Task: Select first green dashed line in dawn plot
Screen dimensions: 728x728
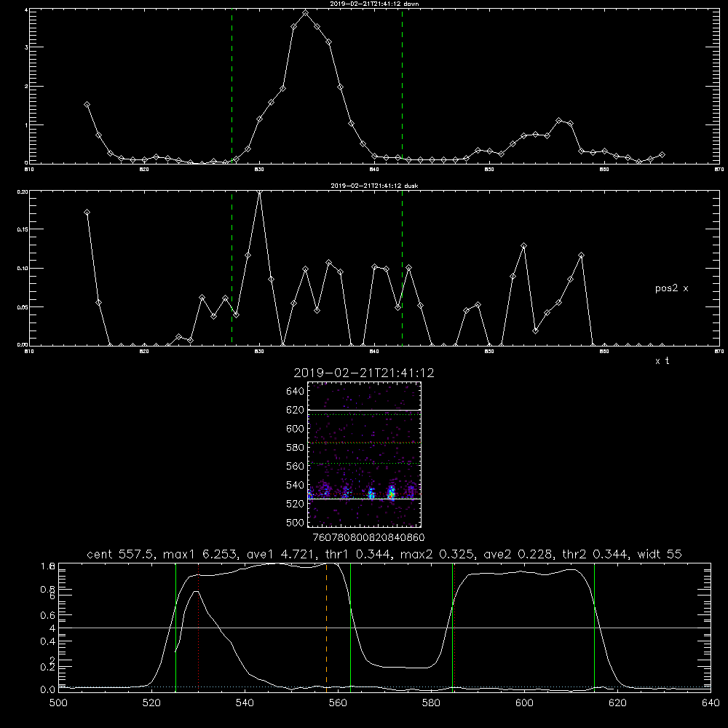Action: 232,87
